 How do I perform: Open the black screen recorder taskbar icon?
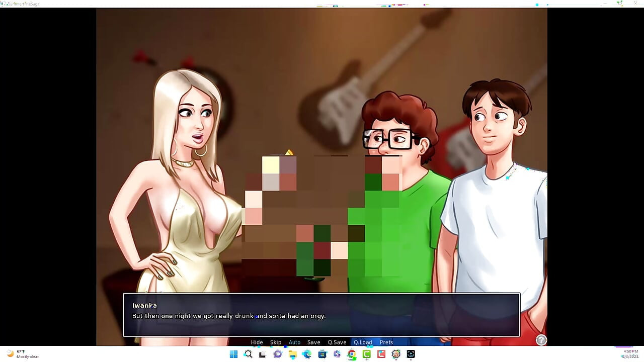411,354
